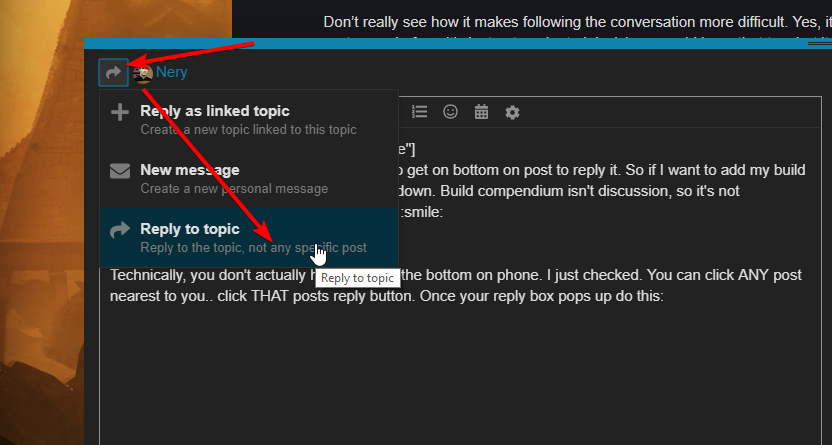Viewport: 832px width, 445px height.
Task: Select the New message option
Action: (189, 170)
